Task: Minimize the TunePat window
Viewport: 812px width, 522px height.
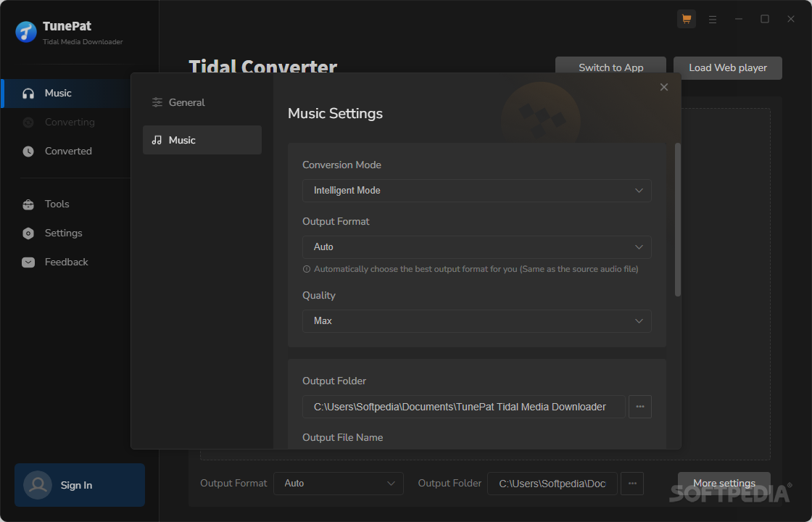Action: (739, 19)
